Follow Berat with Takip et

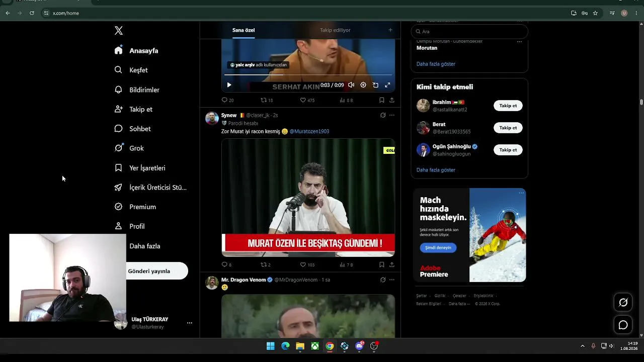pyautogui.click(x=508, y=128)
